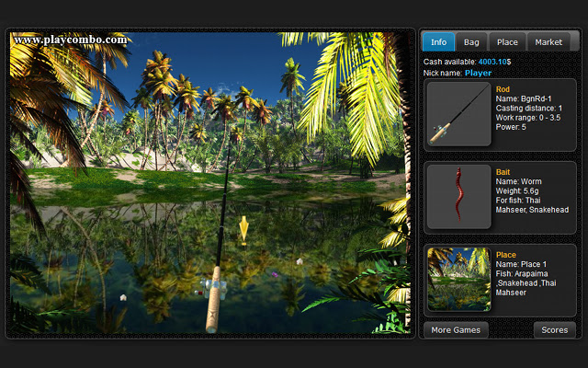Click the nick name Player
Screen dimensions: 588x368
(x=478, y=73)
